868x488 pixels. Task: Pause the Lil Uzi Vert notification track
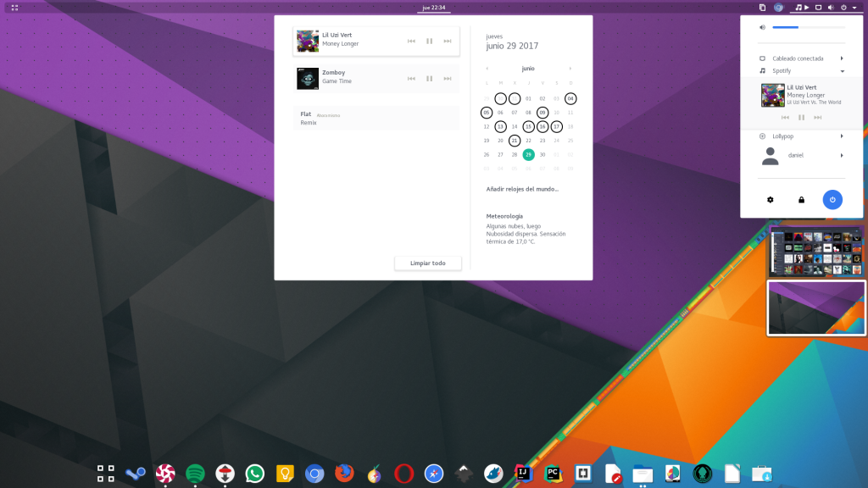[429, 41]
